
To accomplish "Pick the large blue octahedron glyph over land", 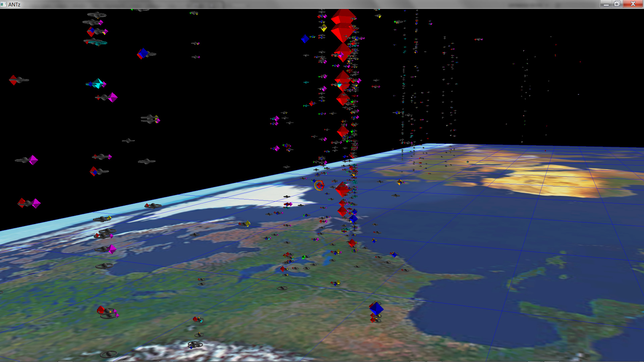I will click(376, 308).
